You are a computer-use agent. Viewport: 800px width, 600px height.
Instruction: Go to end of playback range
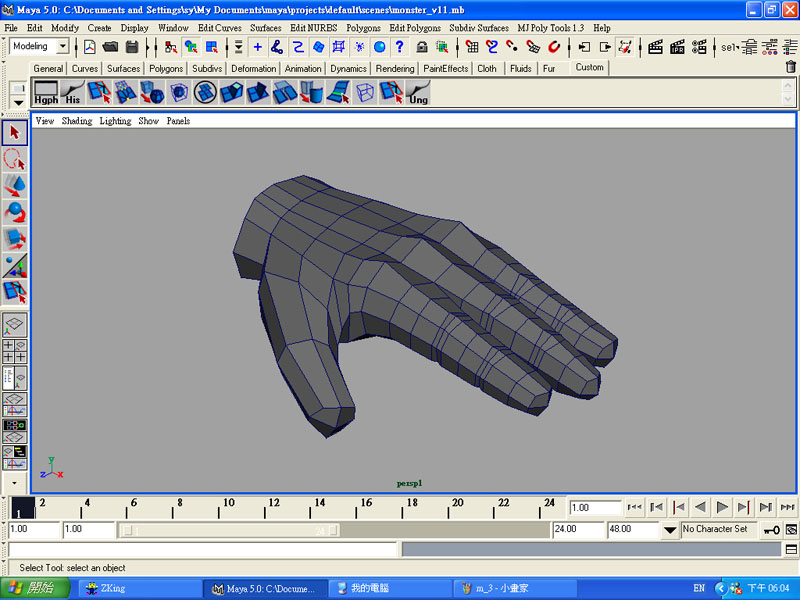pos(788,507)
